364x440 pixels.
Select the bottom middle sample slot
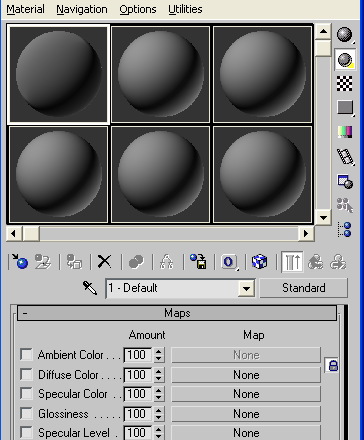pos(160,174)
